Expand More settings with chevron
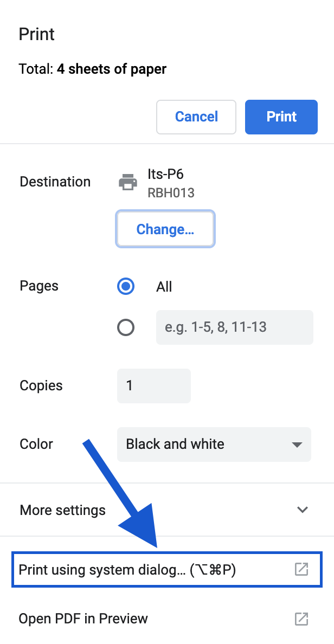The width and height of the screenshot is (334, 644). pos(303,510)
